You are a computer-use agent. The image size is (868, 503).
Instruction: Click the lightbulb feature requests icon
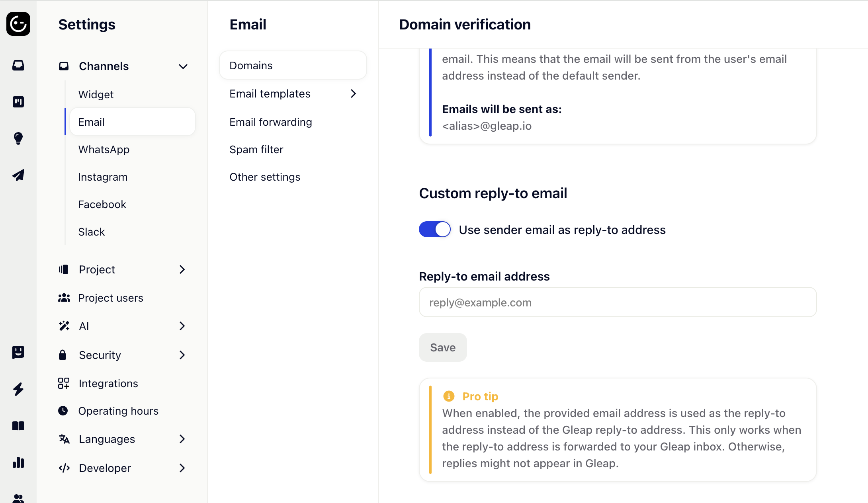[18, 138]
